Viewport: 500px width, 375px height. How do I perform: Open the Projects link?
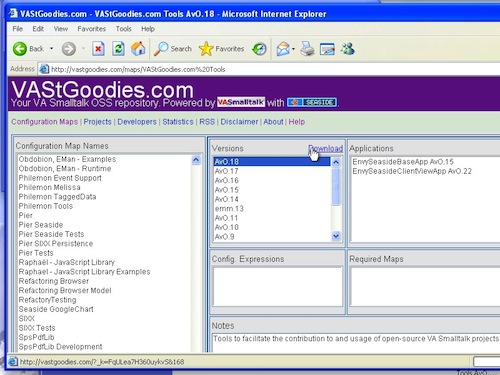[97, 122]
